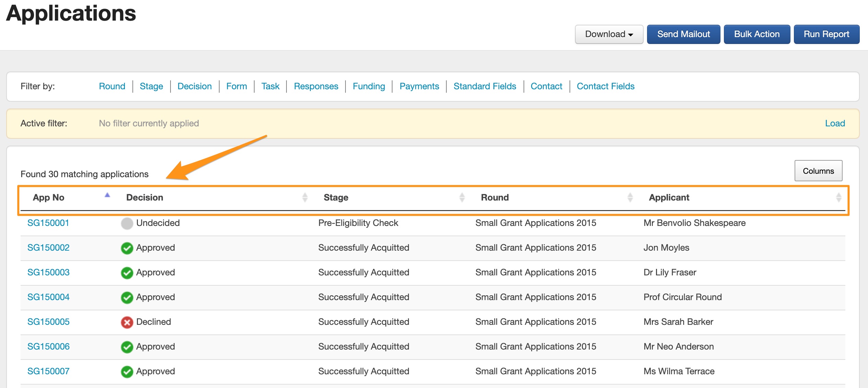Open the Decision filter

(195, 86)
